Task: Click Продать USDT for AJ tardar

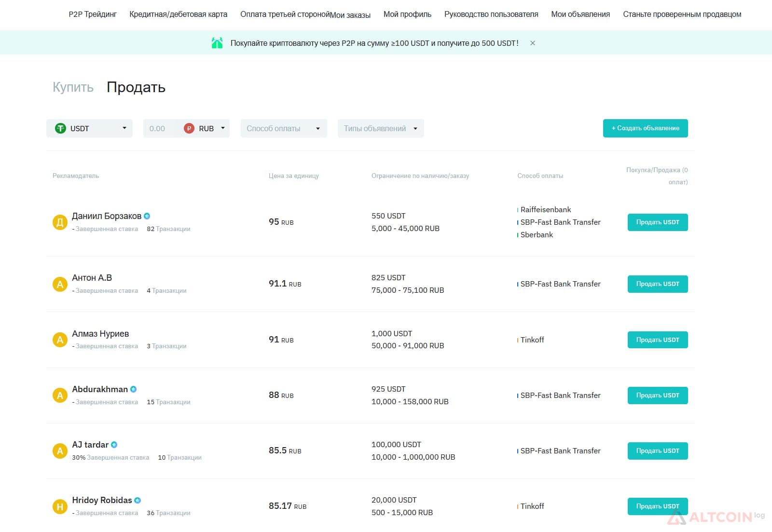Action: pos(658,451)
